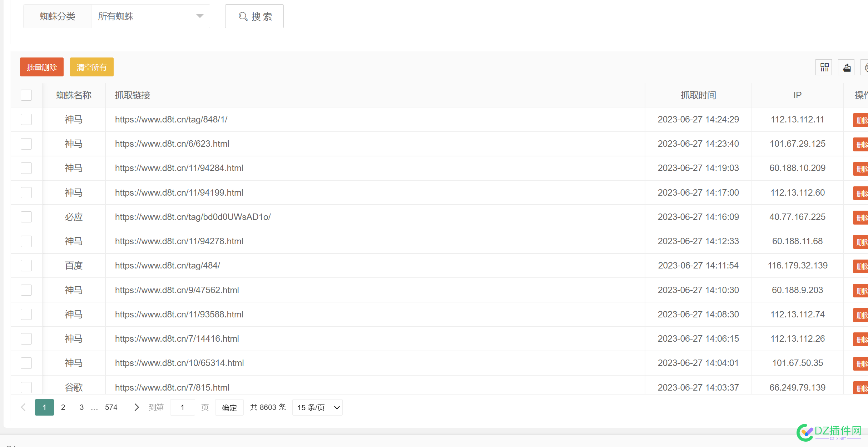
Task: Click the IP cell 112.13.112.74
Action: pos(797,315)
